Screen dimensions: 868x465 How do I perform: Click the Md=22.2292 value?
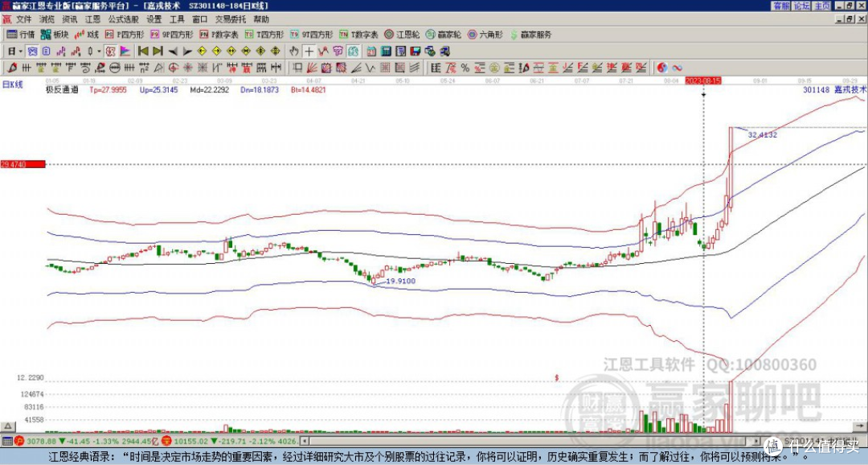coord(209,90)
